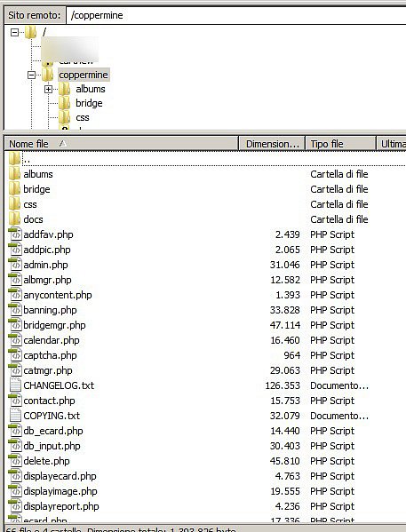This screenshot has height=532, width=406.
Task: Select the file name db_input.php
Action: click(52, 446)
